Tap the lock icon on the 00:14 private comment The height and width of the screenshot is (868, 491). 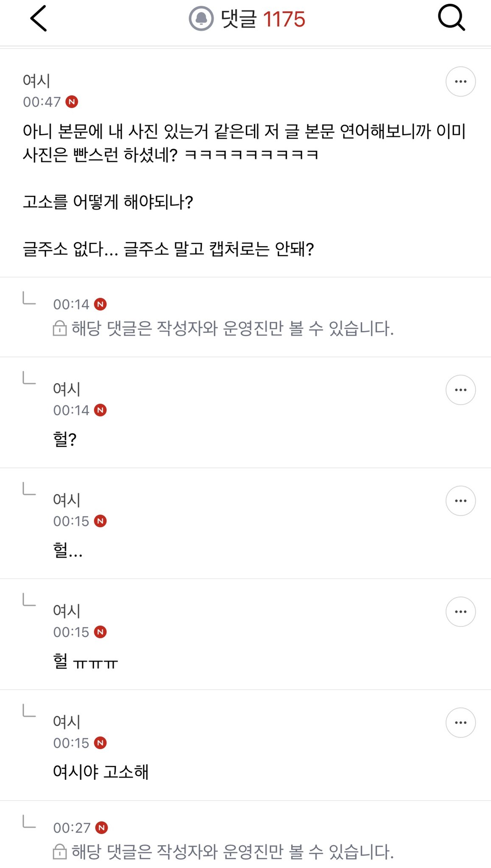pos(60,328)
